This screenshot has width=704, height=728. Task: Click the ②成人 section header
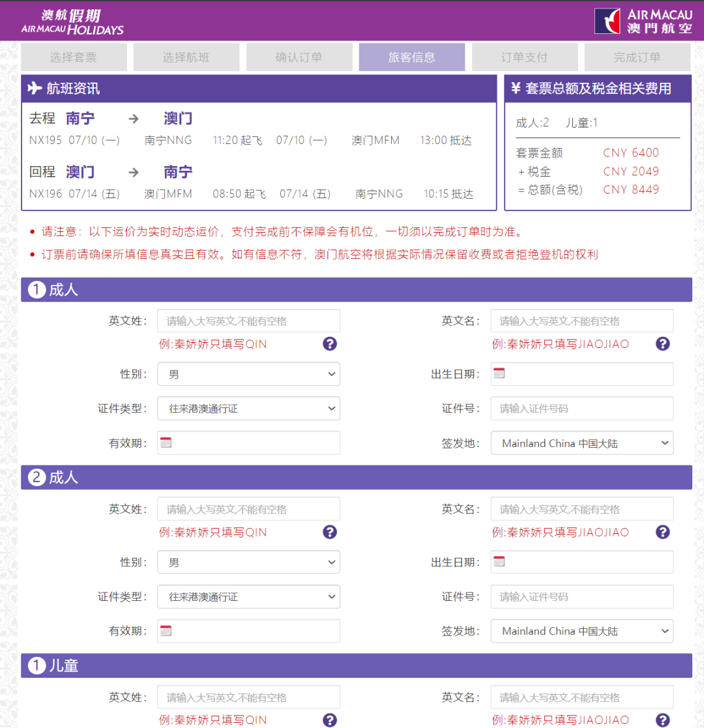[356, 477]
